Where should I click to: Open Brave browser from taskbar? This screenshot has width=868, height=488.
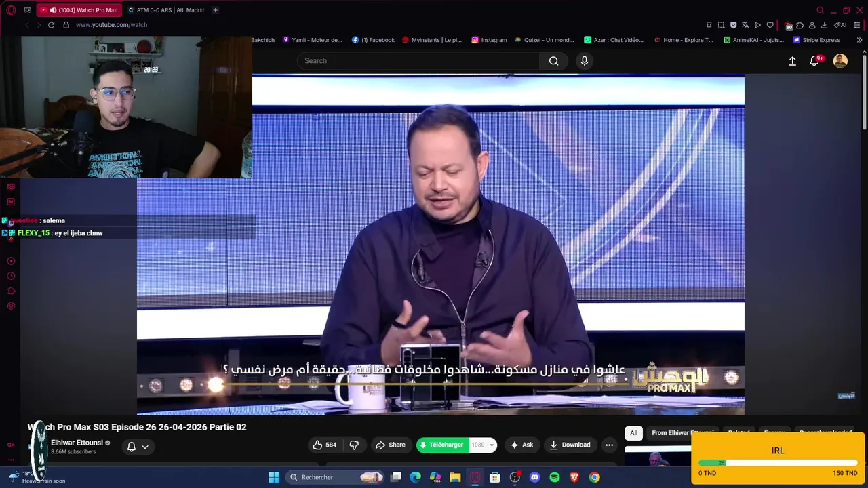pos(574,477)
